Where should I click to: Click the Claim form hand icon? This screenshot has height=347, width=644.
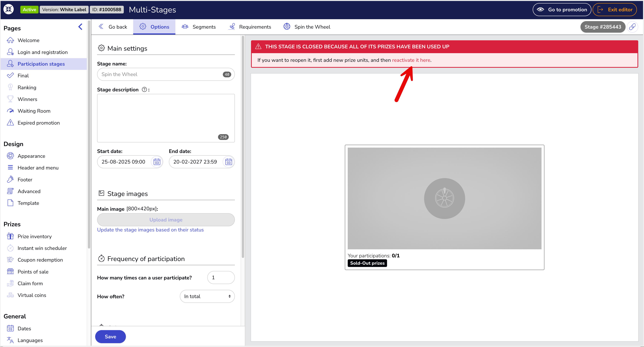pos(10,283)
